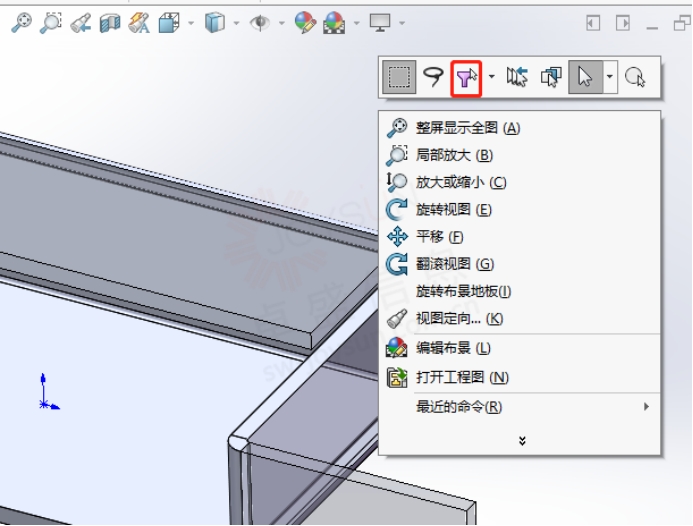Restore down the document window
693x526 pixels.
(682, 23)
